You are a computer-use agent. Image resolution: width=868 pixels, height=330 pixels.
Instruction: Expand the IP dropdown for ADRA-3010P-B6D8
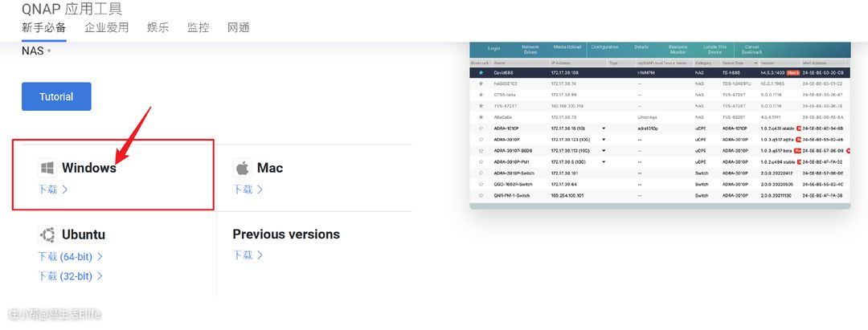click(x=604, y=150)
